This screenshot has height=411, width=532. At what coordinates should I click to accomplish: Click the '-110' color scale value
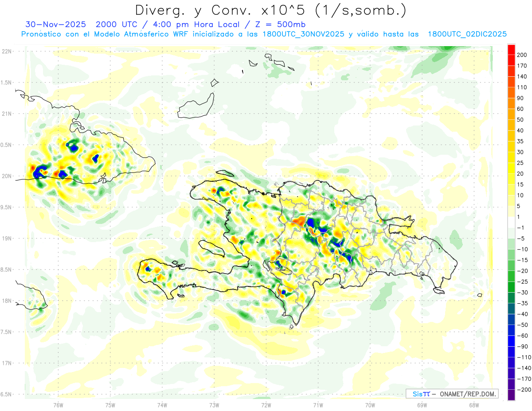pos(523,357)
